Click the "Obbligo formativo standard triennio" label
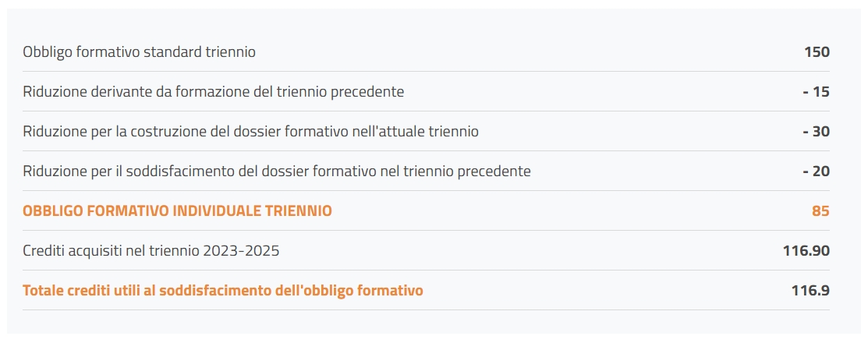 139,52
